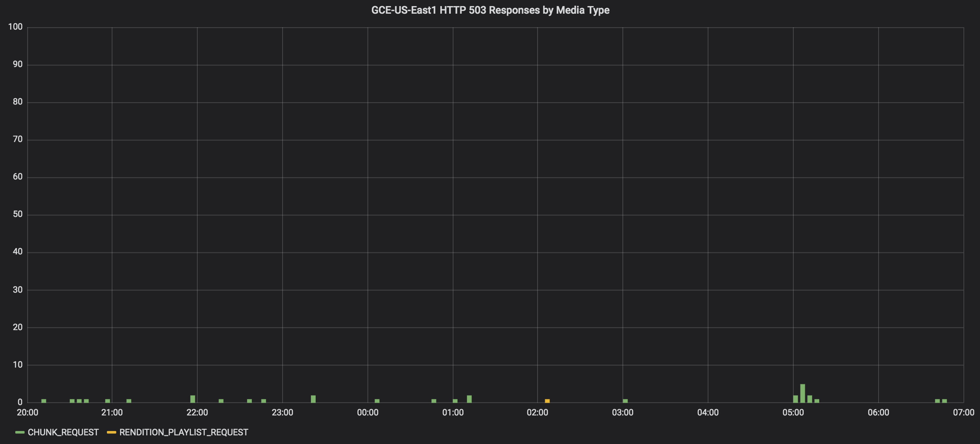Toggle CHUNK_REQUEST series in the legend

63,432
